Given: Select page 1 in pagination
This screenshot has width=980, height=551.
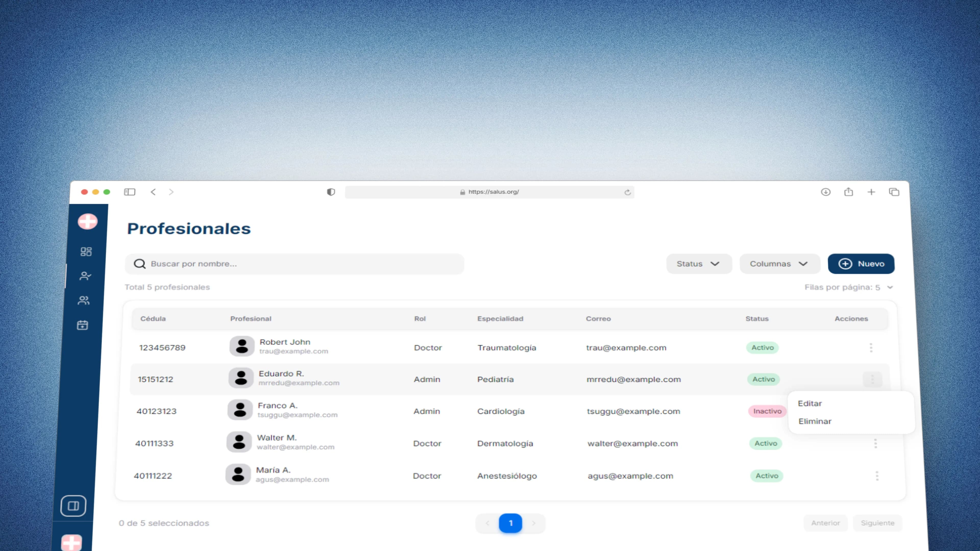Looking at the screenshot, I should tap(510, 523).
